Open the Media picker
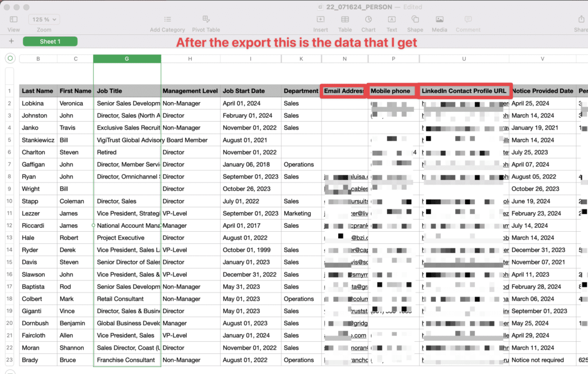Viewport: 588px width, 374px height. [439, 19]
